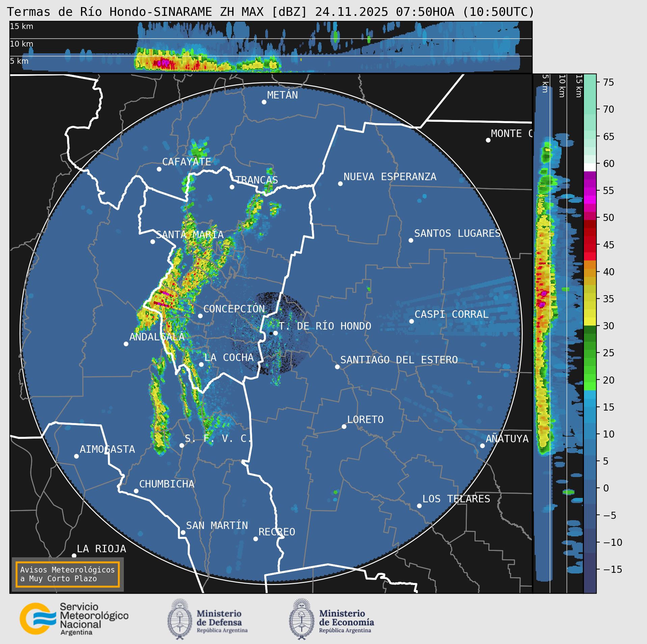The width and height of the screenshot is (647, 644).
Task: Click the '−10' tick label on colorbar
Action: (613, 542)
